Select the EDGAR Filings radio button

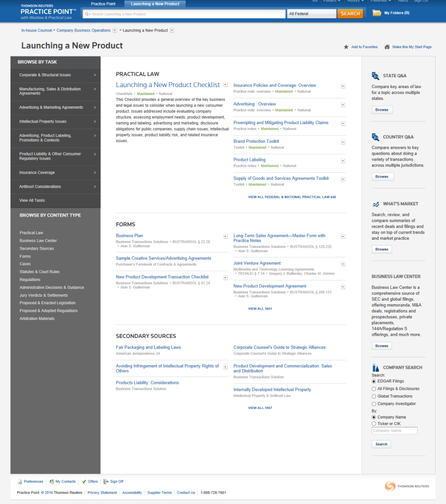pos(374,381)
